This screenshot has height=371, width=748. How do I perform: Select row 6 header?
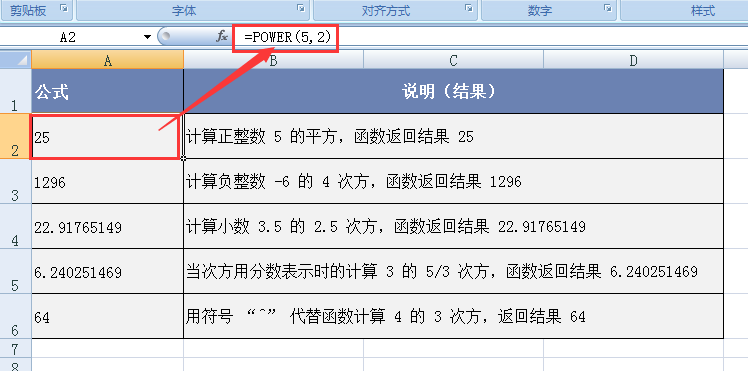(x=15, y=316)
